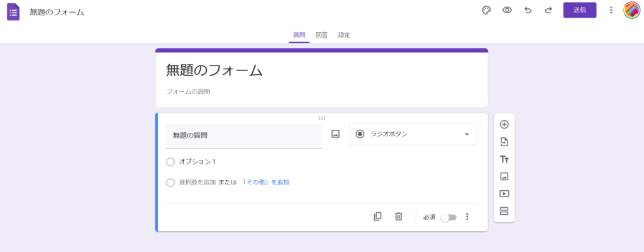Toggle the 必須 required switch

coord(448,217)
